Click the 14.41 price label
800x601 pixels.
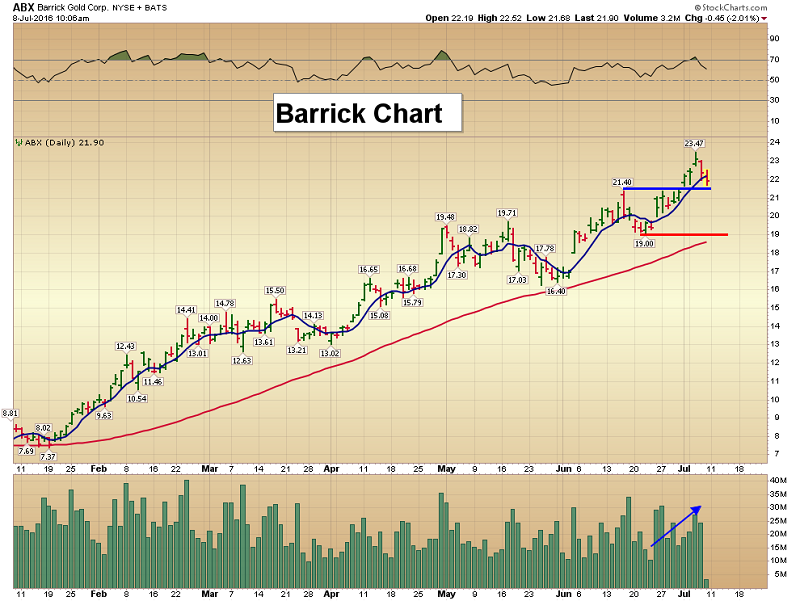click(186, 310)
